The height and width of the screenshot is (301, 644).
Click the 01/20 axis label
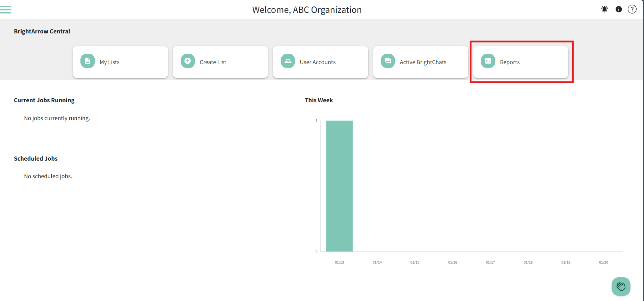pyautogui.click(x=603, y=262)
